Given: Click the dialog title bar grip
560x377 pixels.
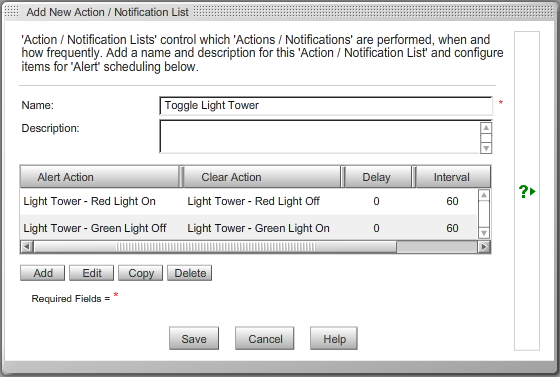Looking at the screenshot, I should pos(12,12).
